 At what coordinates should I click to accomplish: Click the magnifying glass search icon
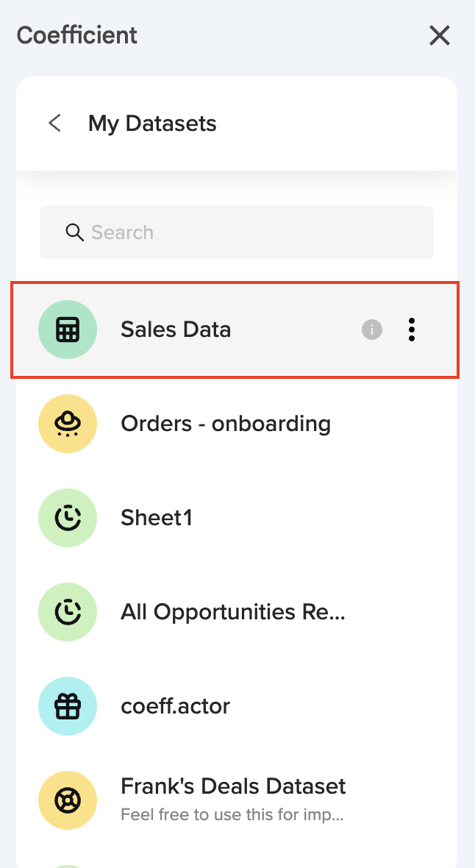click(x=74, y=232)
